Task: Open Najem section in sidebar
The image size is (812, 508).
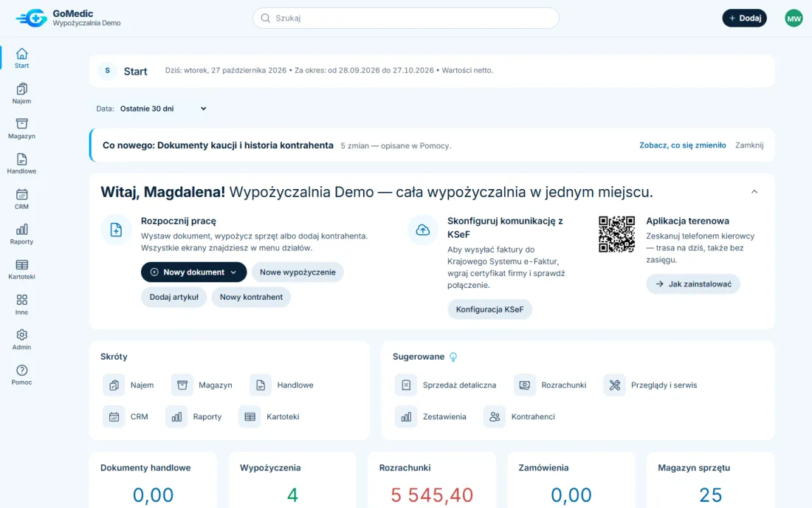Action: [21, 93]
